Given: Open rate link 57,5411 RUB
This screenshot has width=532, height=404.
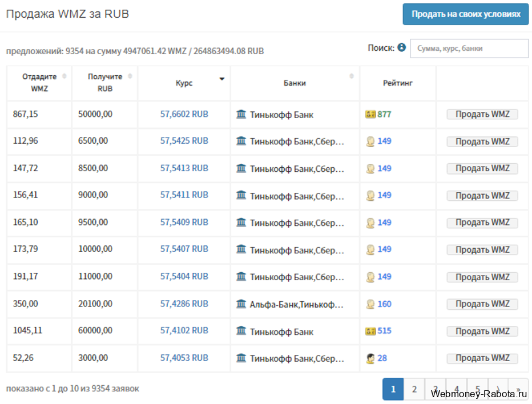Looking at the screenshot, I should point(184,195).
